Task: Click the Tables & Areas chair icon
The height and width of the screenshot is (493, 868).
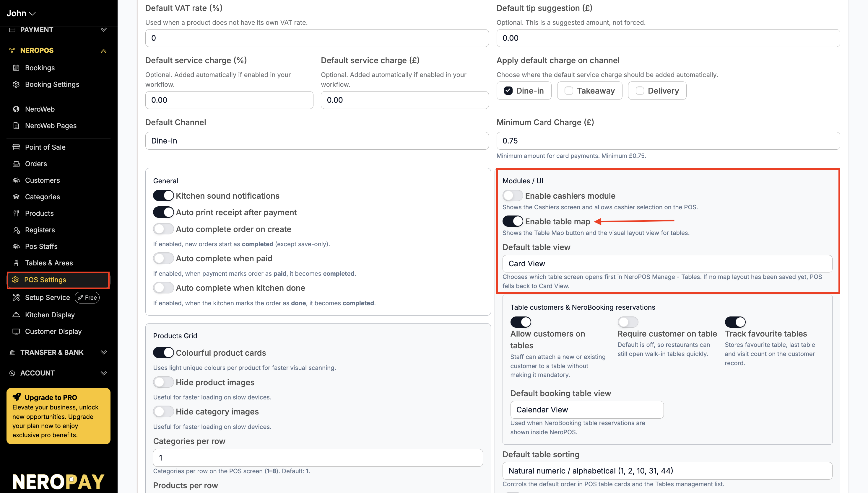Action: tap(16, 263)
